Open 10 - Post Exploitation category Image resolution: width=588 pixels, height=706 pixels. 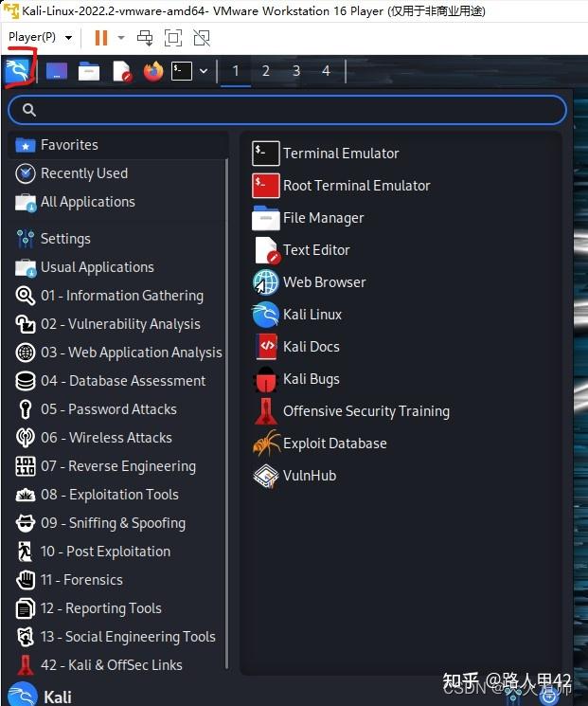point(117,552)
